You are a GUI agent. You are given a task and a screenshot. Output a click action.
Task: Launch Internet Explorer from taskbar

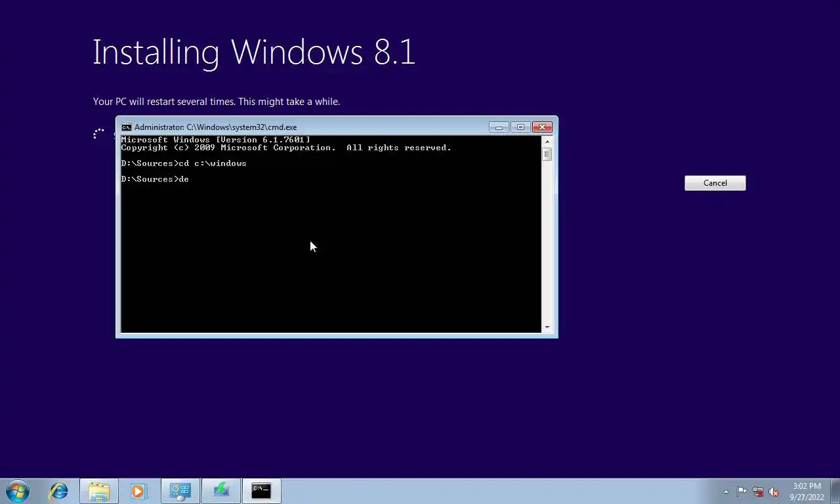(x=59, y=491)
